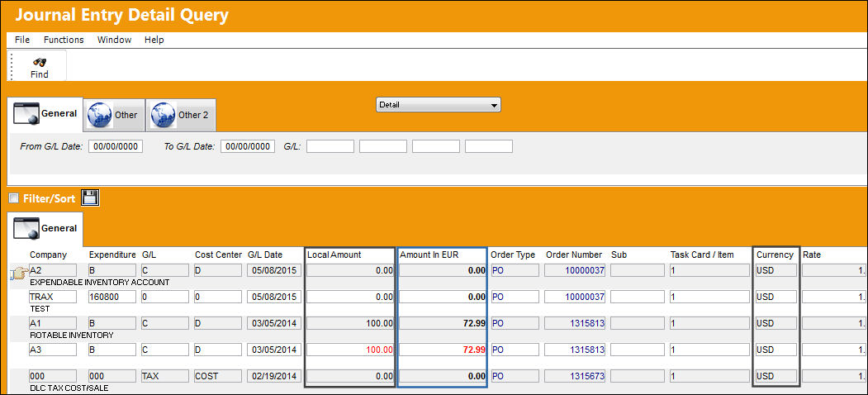Click the ROTABLE INVENTORY description
The image size is (868, 395).
(71, 336)
